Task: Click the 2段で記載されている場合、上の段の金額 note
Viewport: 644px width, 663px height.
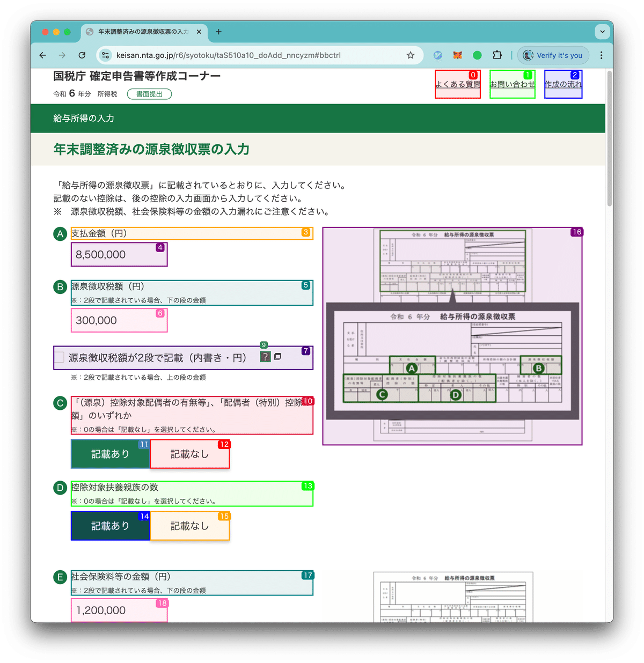Action: click(x=138, y=377)
